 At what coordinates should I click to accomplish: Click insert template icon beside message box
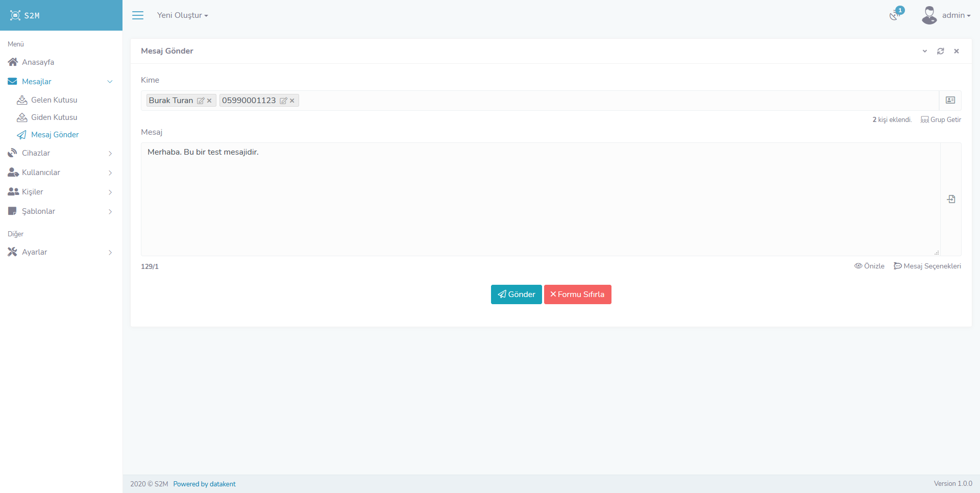[x=951, y=199]
